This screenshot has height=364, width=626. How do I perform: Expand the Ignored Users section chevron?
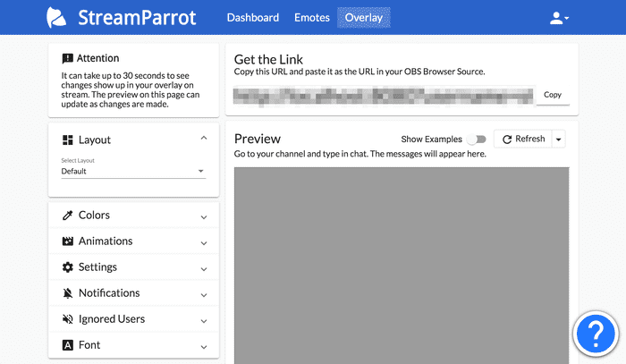tap(204, 321)
